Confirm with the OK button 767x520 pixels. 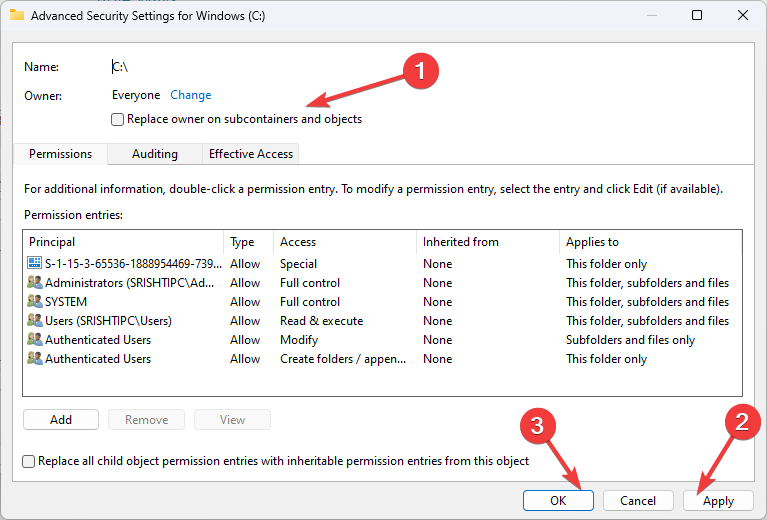coord(558,501)
